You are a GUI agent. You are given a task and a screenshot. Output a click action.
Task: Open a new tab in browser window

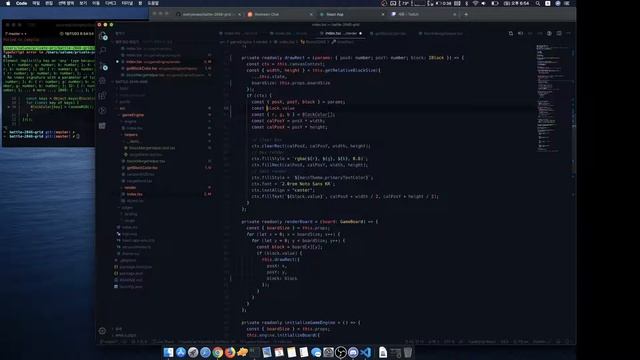tap(466, 14)
